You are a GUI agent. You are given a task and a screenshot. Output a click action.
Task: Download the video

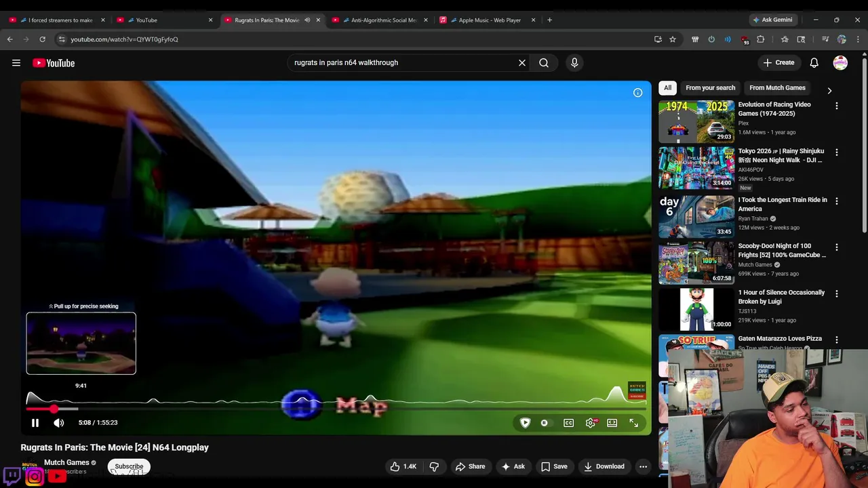[x=604, y=466]
